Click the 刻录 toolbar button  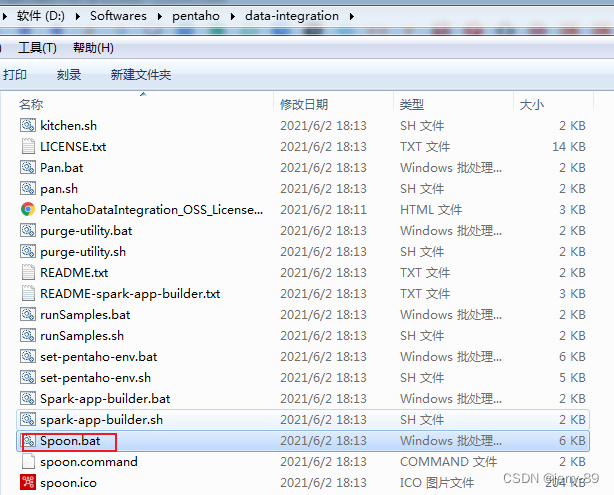pos(69,74)
